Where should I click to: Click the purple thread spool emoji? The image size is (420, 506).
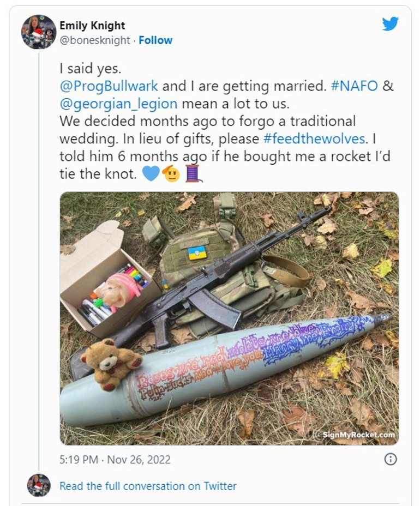[x=193, y=173]
